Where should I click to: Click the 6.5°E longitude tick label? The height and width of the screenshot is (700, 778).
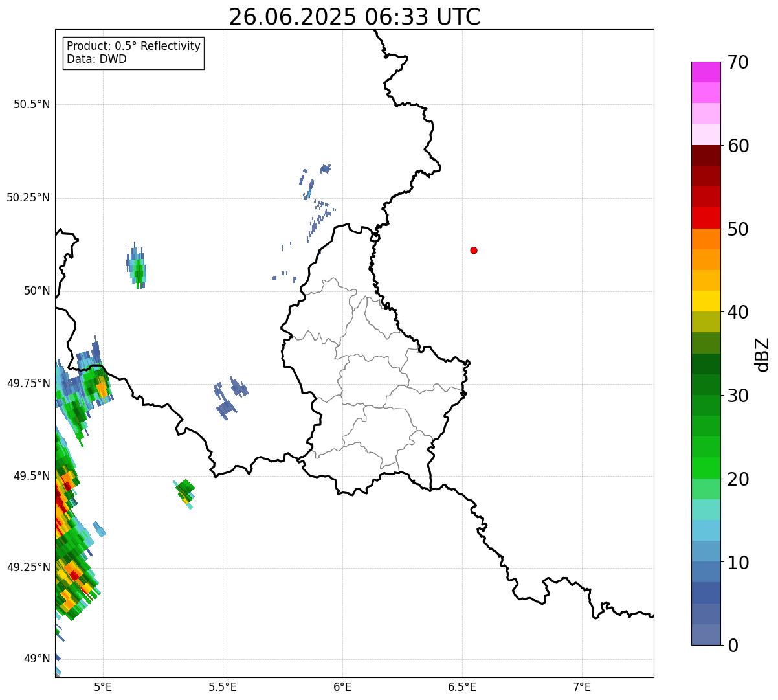pos(462,686)
